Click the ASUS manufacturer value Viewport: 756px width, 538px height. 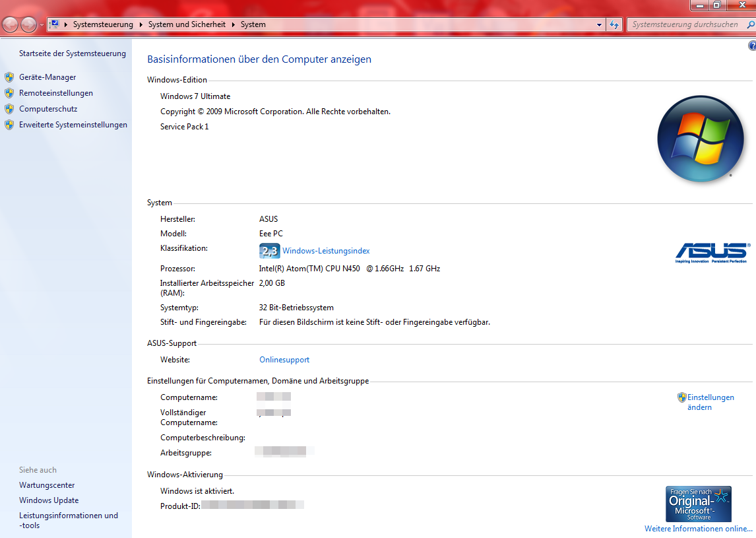(x=268, y=219)
